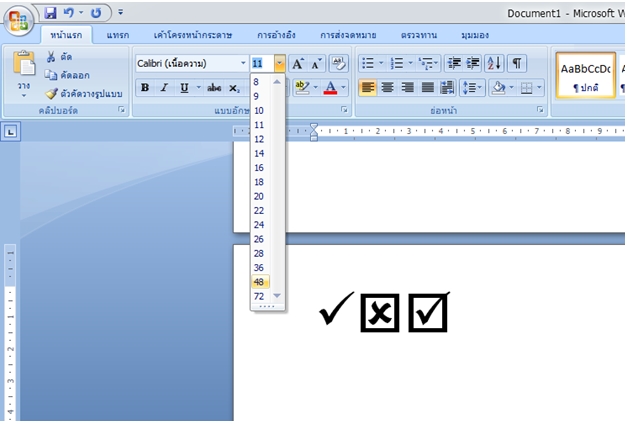628x424 pixels.
Task: Apply red font color
Action: (330, 88)
